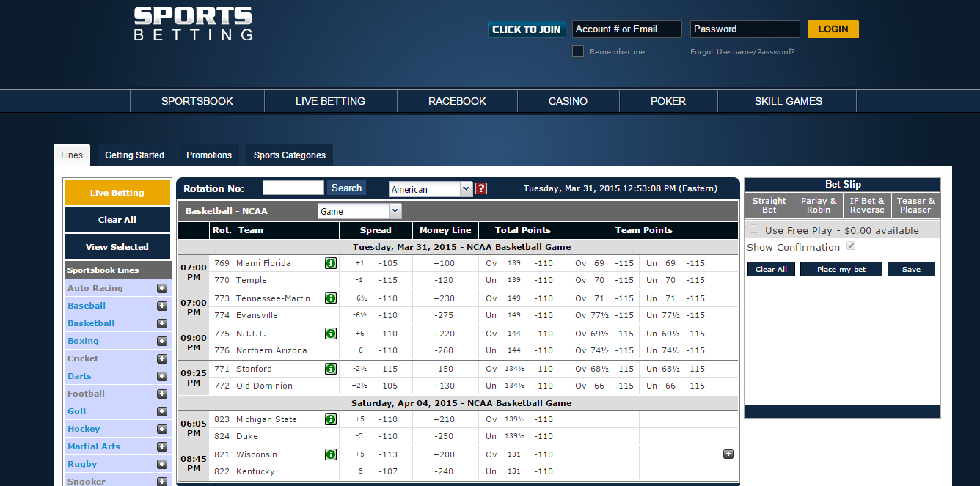Open the Game period dropdown

359,211
